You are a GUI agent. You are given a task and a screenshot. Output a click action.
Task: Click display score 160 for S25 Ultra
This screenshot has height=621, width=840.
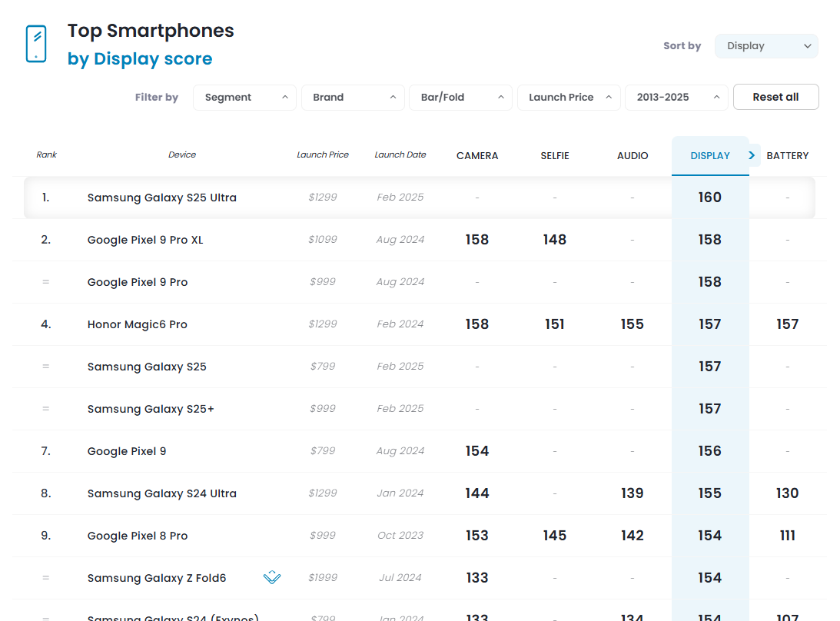[x=710, y=198]
